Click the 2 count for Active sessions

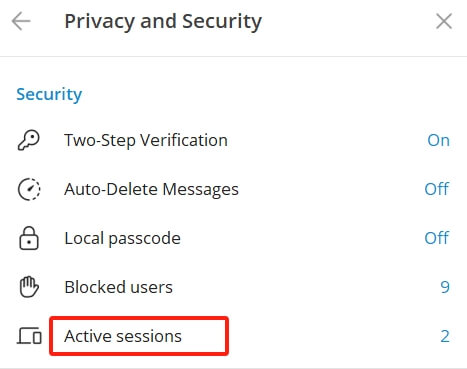tap(445, 336)
